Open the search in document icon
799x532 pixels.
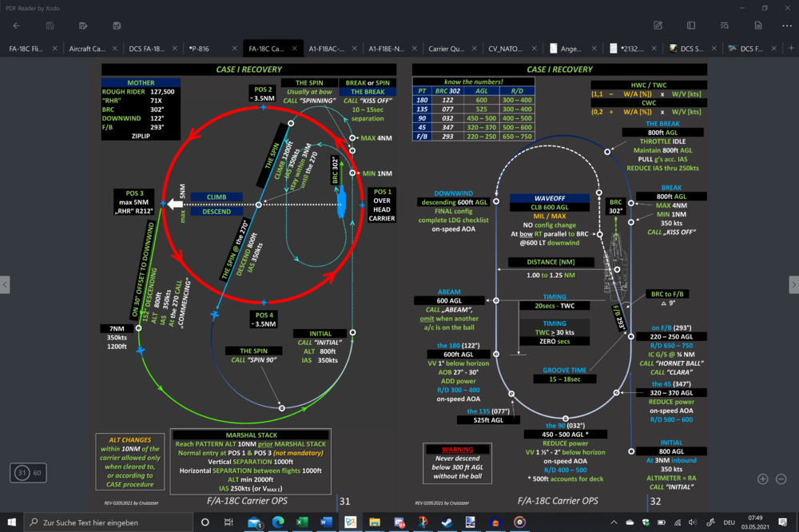pyautogui.click(x=725, y=26)
